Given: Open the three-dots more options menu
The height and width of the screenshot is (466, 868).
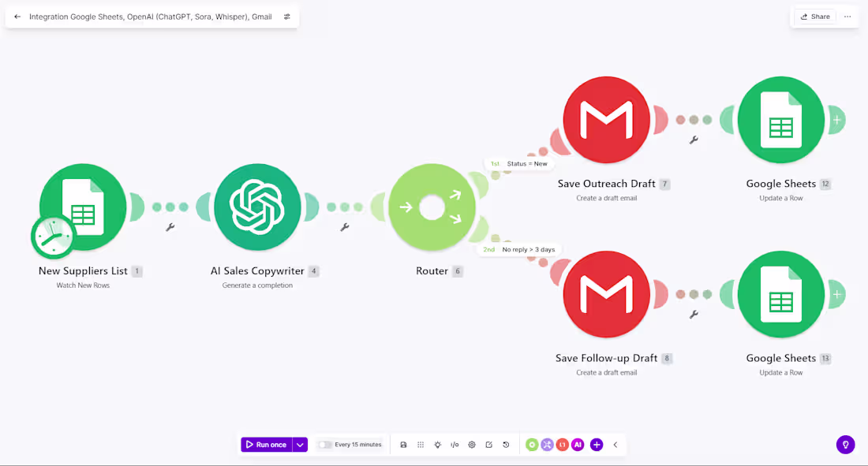Looking at the screenshot, I should (x=847, y=17).
